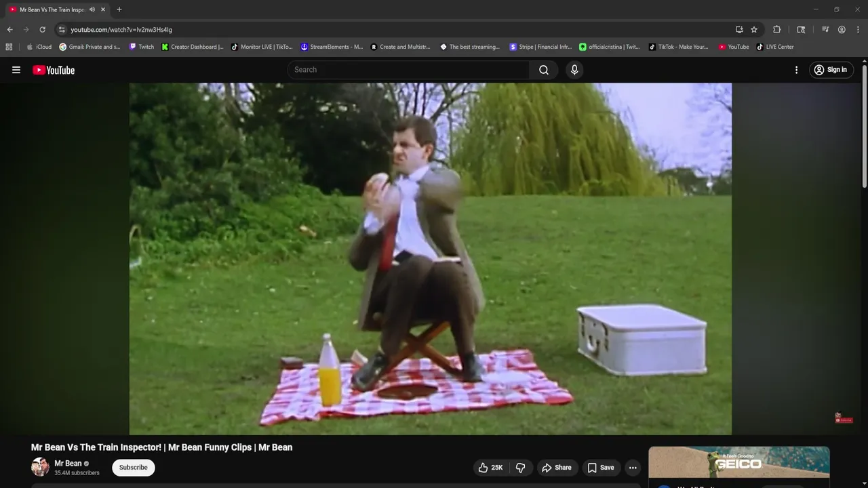The height and width of the screenshot is (488, 868).
Task: Go to YouTube home via logo
Action: (54, 70)
